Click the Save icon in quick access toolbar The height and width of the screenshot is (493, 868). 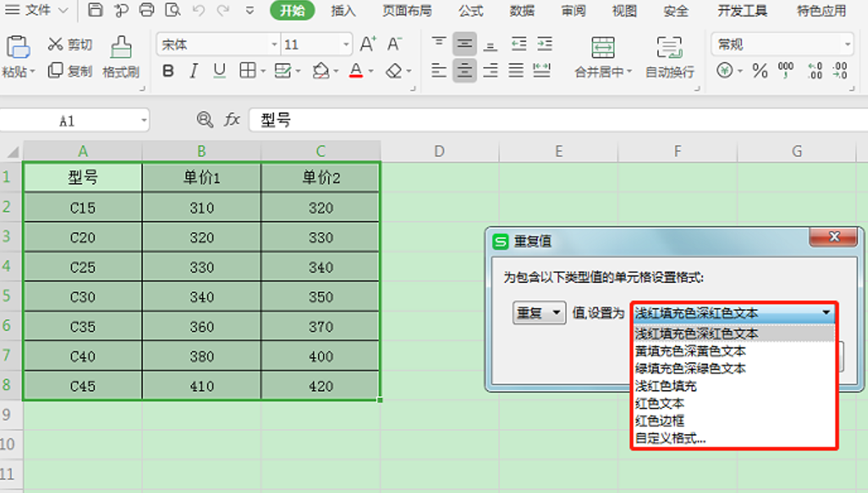95,11
